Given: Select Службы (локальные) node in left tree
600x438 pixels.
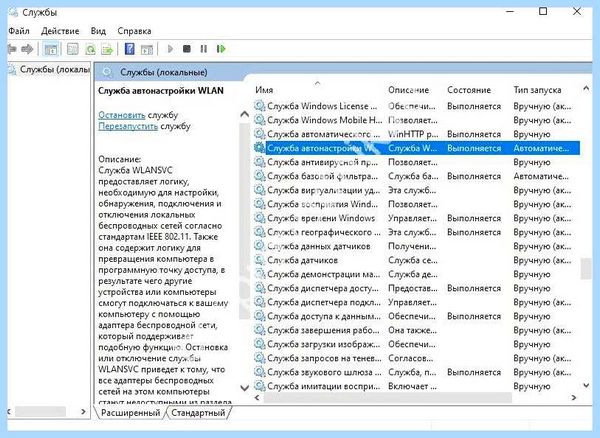Looking at the screenshot, I should point(54,70).
